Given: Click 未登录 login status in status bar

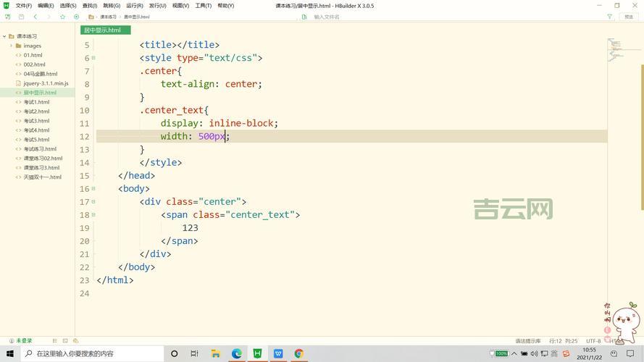Looking at the screenshot, I should (x=20, y=340).
